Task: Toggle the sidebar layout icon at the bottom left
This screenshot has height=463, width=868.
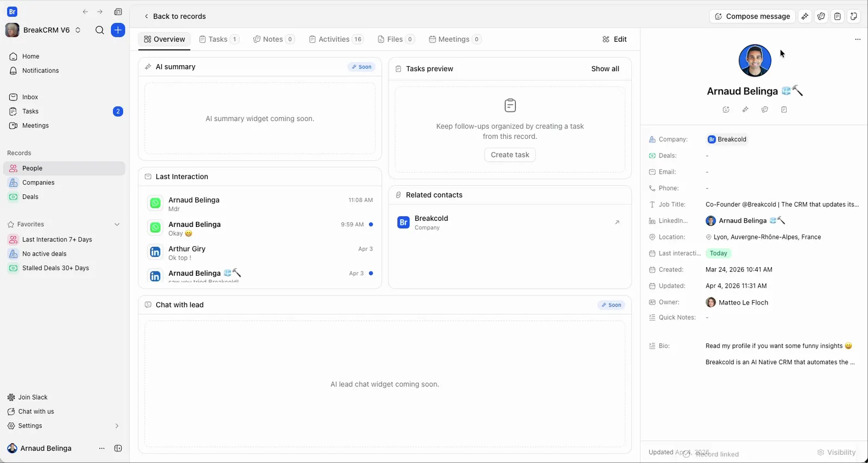Action: [118, 448]
